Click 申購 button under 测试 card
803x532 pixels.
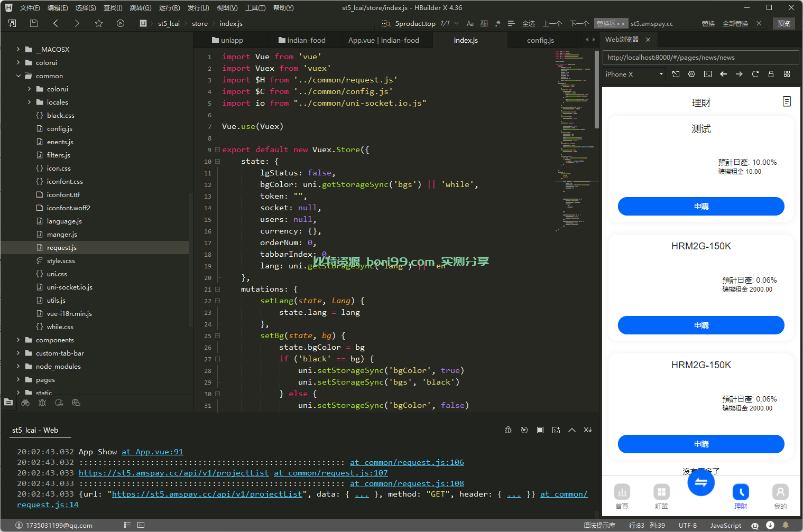coord(701,207)
